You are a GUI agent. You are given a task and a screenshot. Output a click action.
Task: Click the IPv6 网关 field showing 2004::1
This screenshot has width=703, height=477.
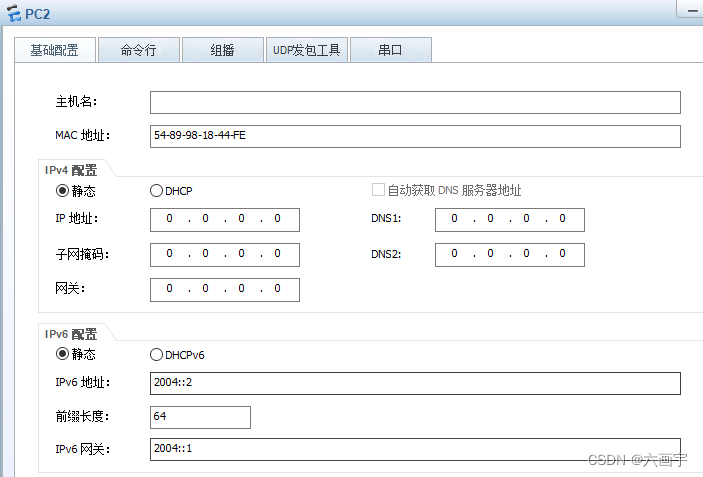pyautogui.click(x=415, y=449)
